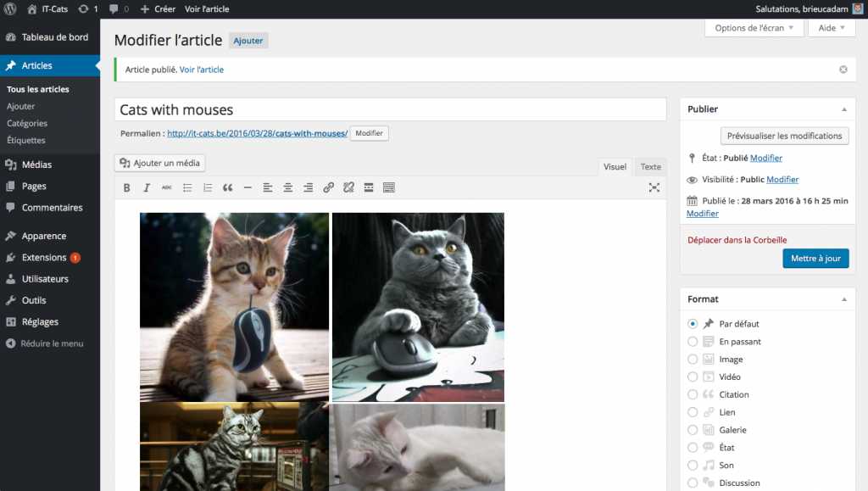Remove link with the unlink icon
The width and height of the screenshot is (868, 491).
tap(348, 187)
